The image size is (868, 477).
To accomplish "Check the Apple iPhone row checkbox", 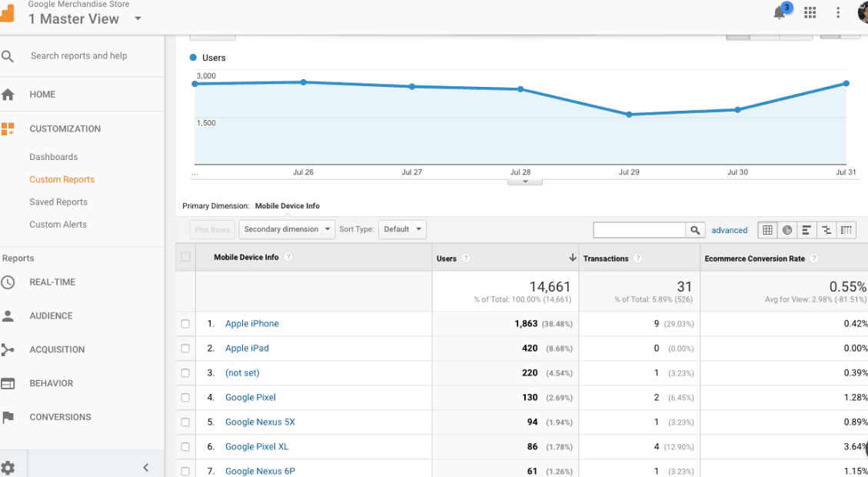I will [x=185, y=324].
